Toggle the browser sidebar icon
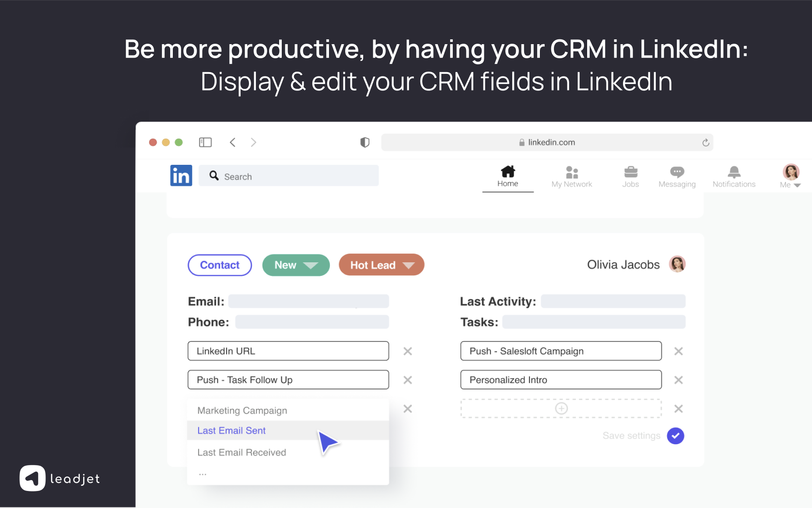Image resolution: width=812 pixels, height=508 pixels. tap(205, 143)
